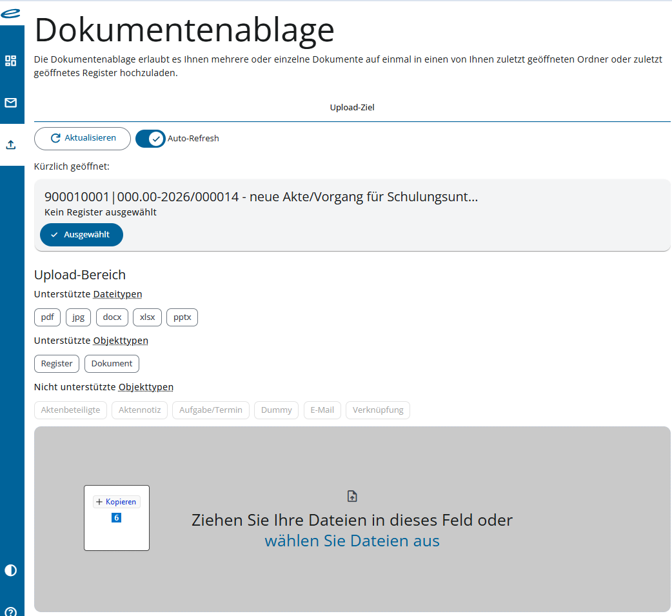Click the E-Mail chip
The image size is (672, 616).
[x=322, y=410]
